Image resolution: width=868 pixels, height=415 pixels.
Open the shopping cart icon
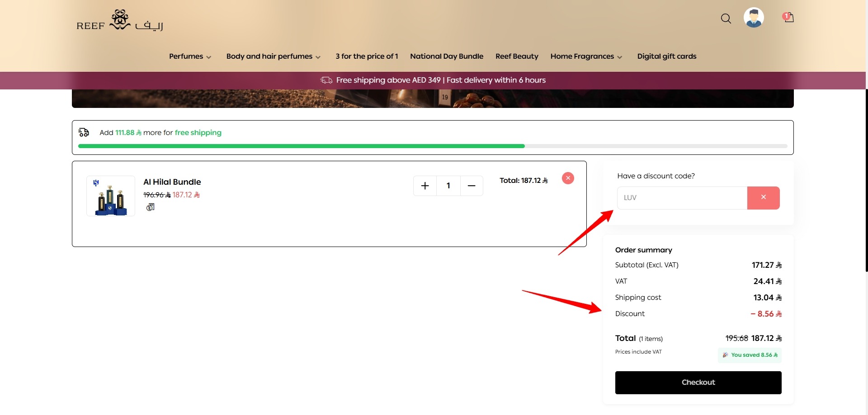click(788, 17)
